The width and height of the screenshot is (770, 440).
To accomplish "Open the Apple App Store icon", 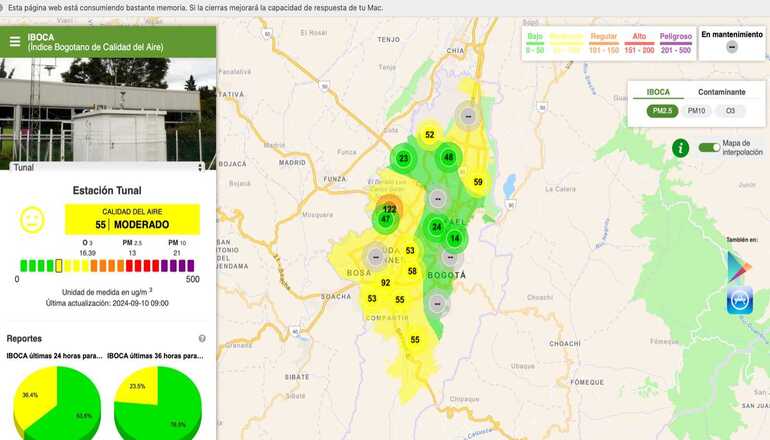I will click(739, 300).
